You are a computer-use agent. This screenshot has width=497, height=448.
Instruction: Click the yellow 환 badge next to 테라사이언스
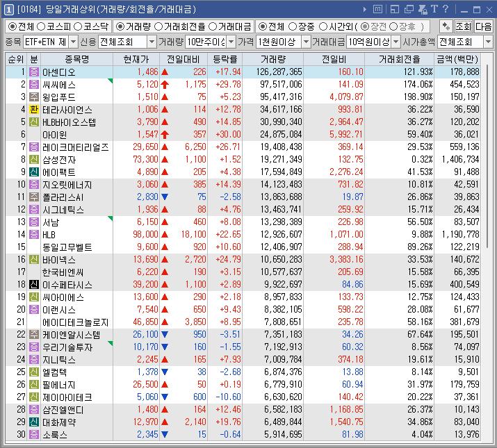click(x=34, y=109)
